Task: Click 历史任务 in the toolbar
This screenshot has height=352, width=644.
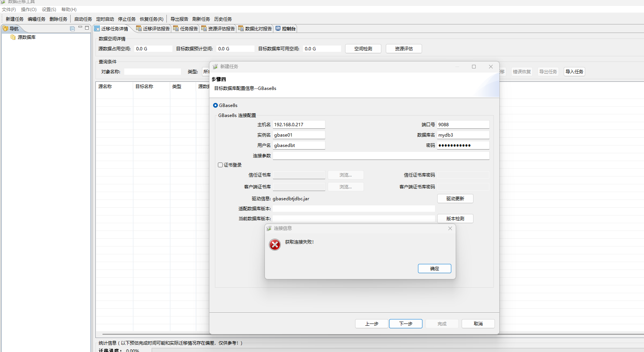Action: click(x=223, y=19)
